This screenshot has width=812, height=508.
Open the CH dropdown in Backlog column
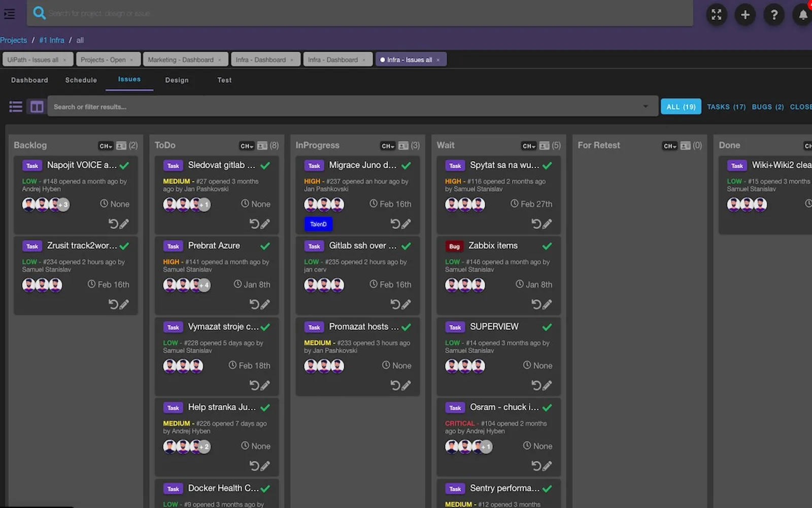point(106,146)
